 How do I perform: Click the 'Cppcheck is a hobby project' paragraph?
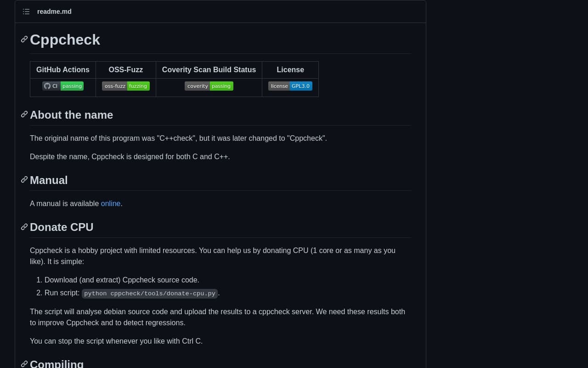(x=213, y=256)
